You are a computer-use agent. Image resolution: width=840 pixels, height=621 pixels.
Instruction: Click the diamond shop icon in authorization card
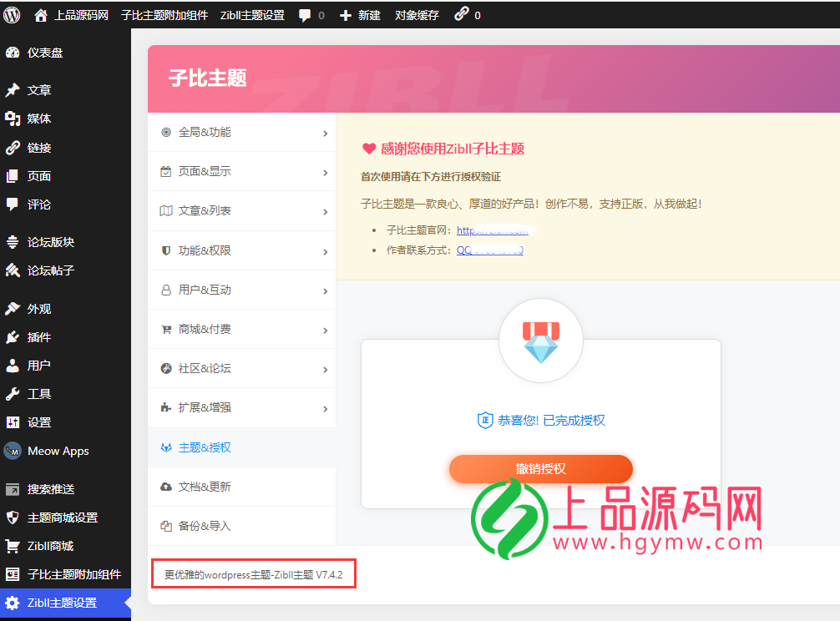[540, 343]
